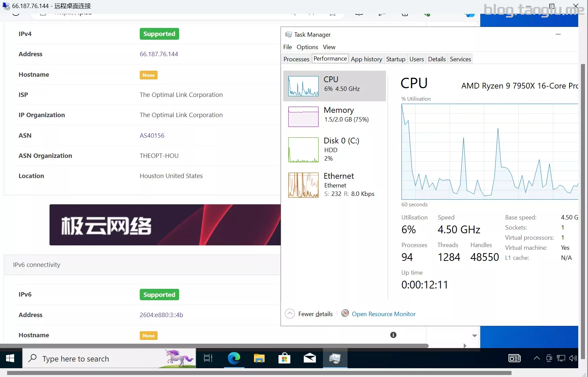Open the Mail app taskbar icon
Screen dimensions: 588x377
[x=309, y=358]
